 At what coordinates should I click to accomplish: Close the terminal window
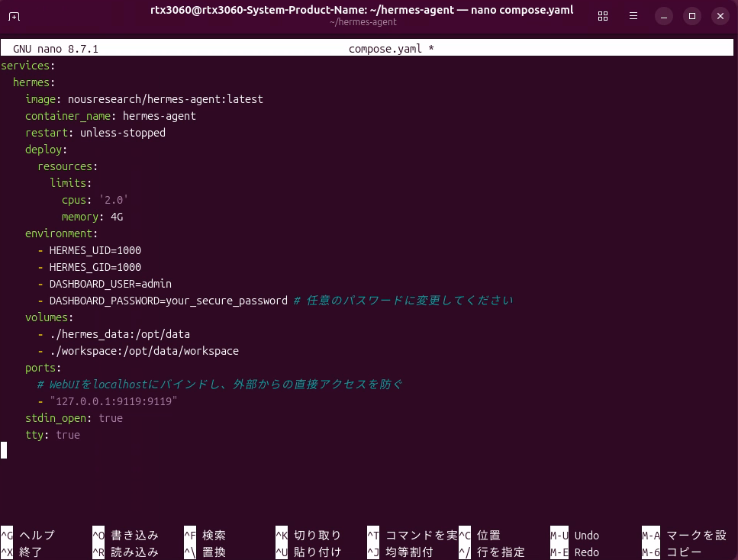point(720,17)
